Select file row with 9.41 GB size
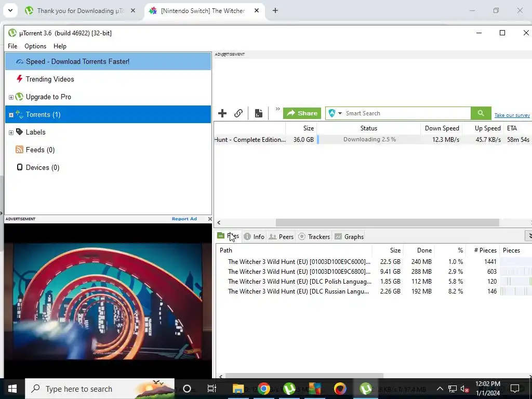 374,271
